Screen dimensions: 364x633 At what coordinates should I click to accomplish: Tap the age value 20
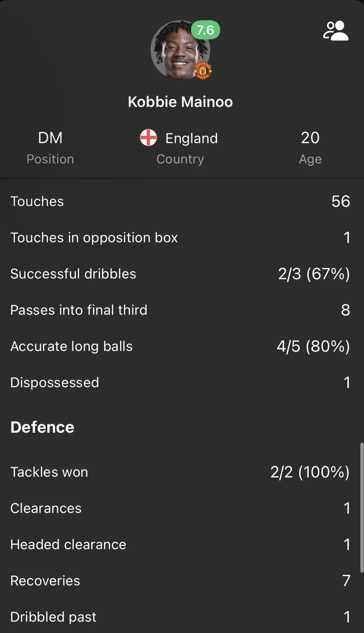[x=310, y=138]
